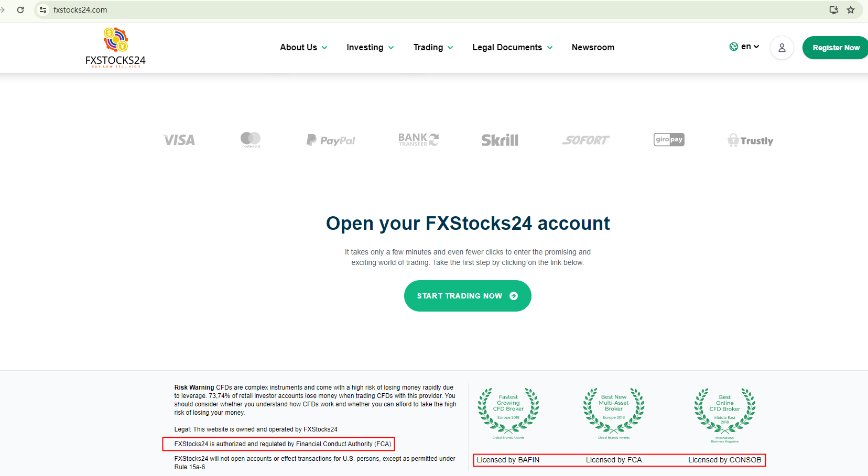The image size is (868, 476).
Task: Expand the Investing dropdown menu
Action: 371,48
